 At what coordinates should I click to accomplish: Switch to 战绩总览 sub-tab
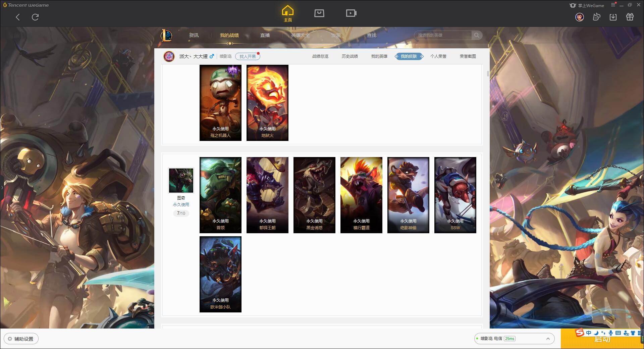pyautogui.click(x=320, y=56)
